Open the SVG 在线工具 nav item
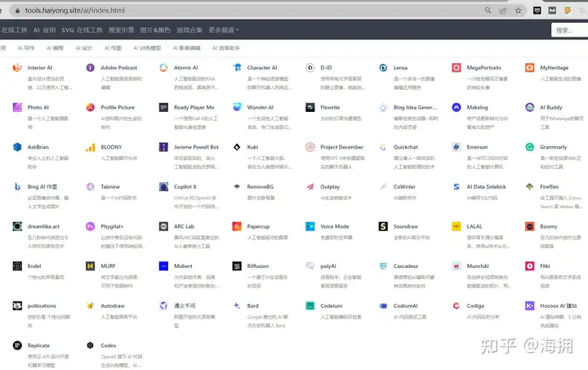The image size is (588, 370). pos(82,30)
